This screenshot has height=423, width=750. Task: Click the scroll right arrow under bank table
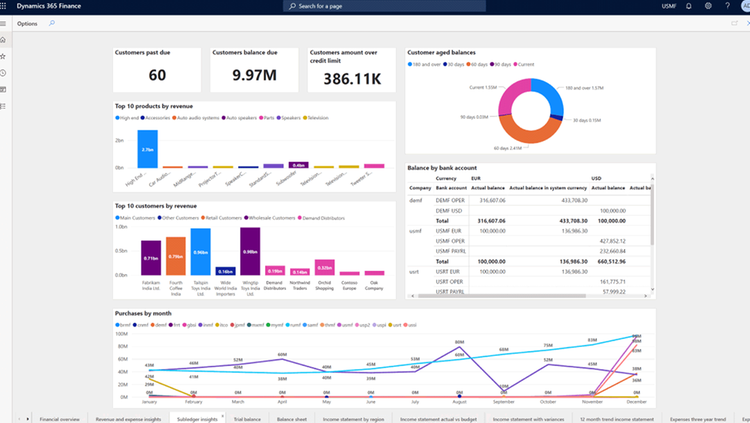[645, 296]
